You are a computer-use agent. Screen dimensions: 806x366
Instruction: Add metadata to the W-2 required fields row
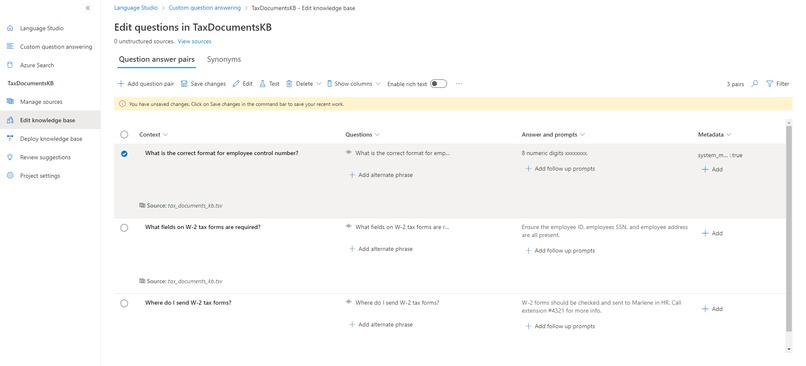tap(712, 233)
